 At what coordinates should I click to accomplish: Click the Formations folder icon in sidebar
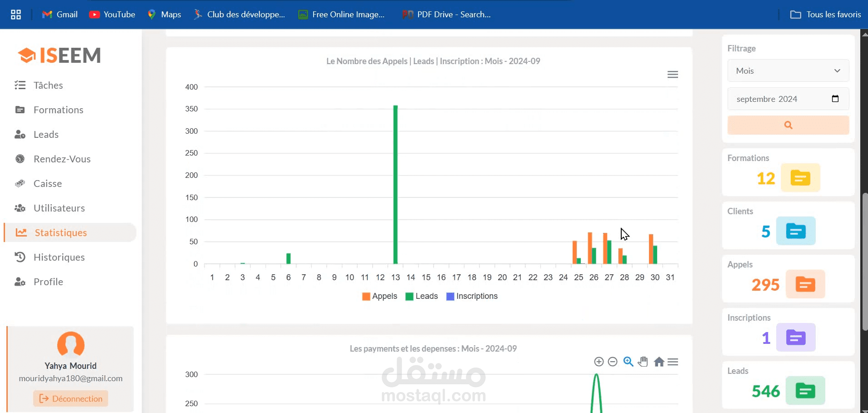click(x=20, y=110)
